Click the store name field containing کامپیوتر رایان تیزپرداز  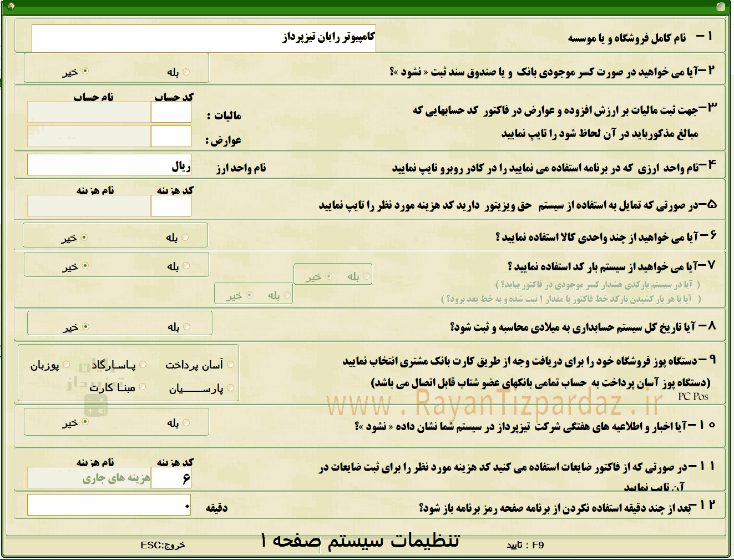[x=204, y=38]
